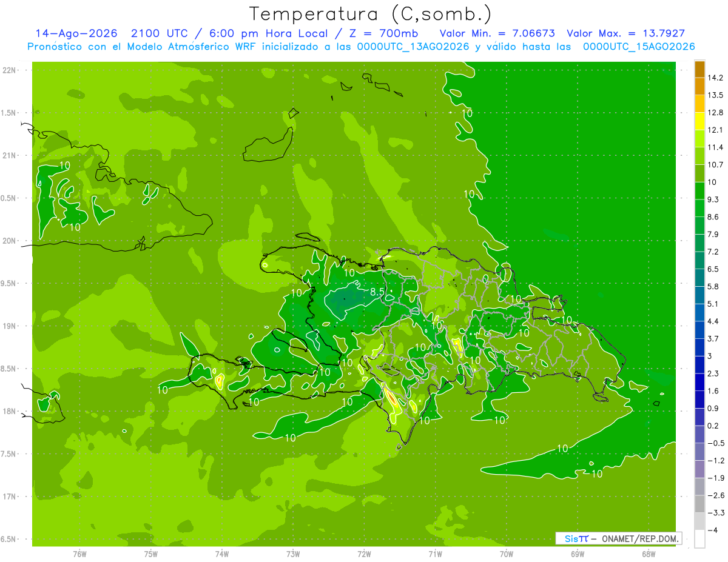Viewport: 728px width, 562px height.
Task: Click the '13.5' colorbar value
Action: pos(715,95)
